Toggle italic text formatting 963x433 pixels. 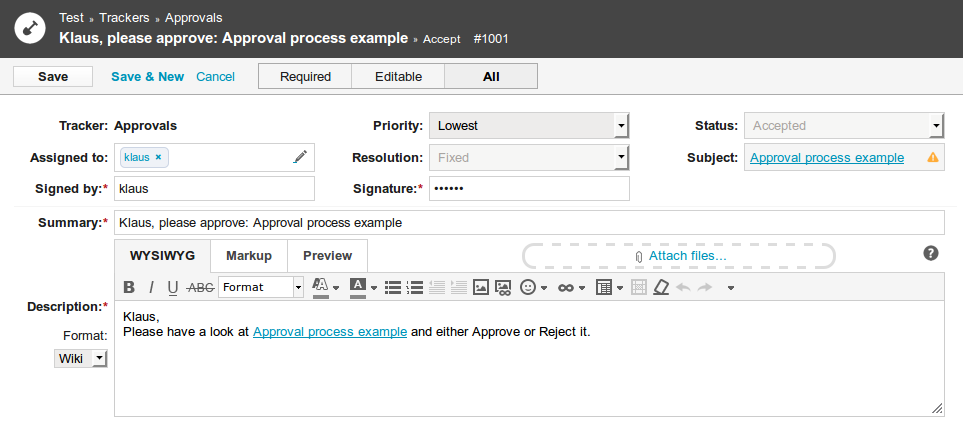click(x=151, y=287)
